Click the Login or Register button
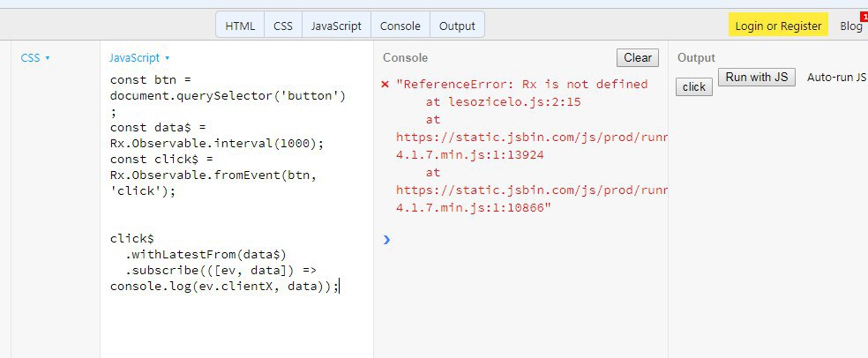 pos(778,26)
